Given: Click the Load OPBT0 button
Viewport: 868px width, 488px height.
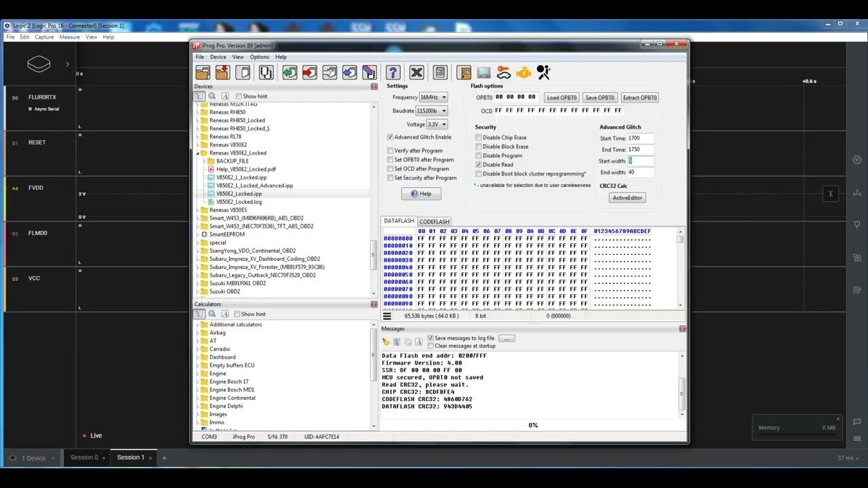Looking at the screenshot, I should [561, 98].
